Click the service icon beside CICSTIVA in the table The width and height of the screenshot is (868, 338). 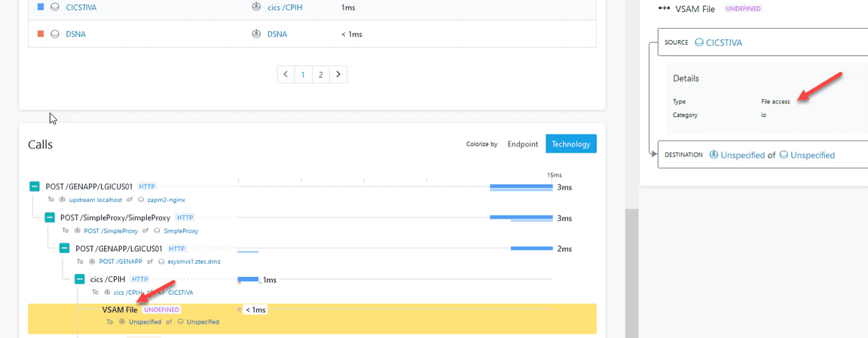54,8
